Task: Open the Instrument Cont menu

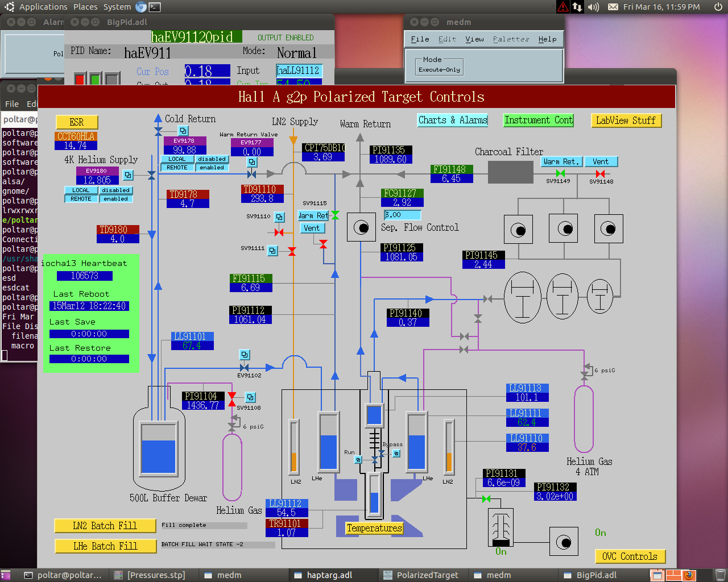Action: 539,120
